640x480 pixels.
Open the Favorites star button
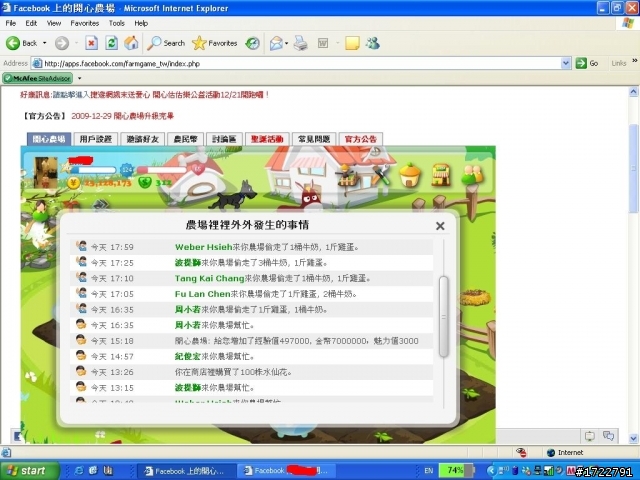[x=215, y=43]
